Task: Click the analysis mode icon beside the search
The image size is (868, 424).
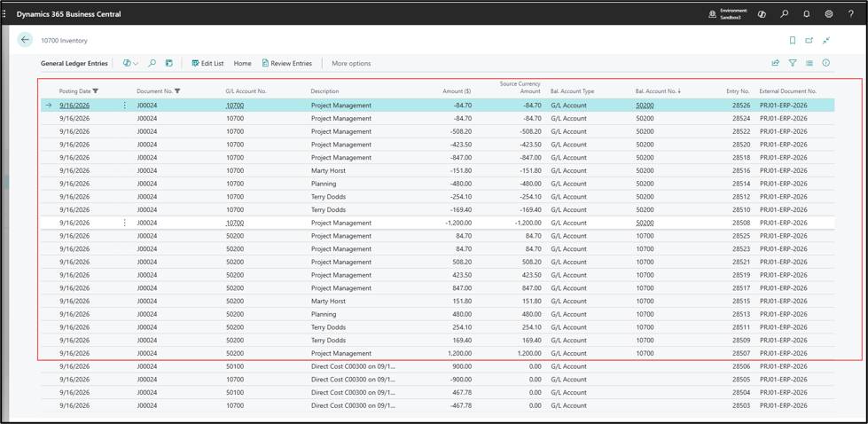Action: [168, 64]
